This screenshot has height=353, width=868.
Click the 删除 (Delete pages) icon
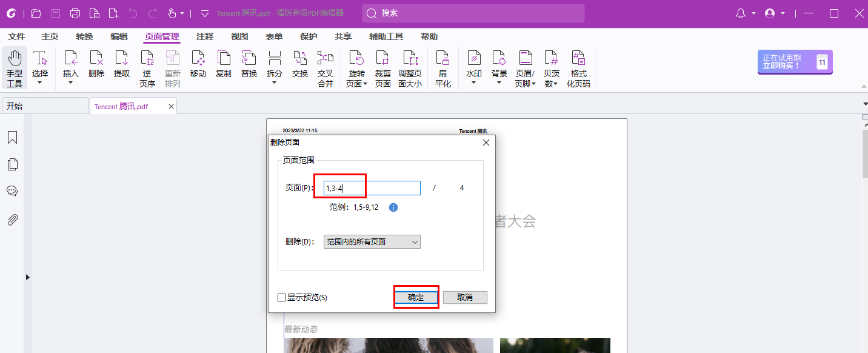[x=96, y=64]
